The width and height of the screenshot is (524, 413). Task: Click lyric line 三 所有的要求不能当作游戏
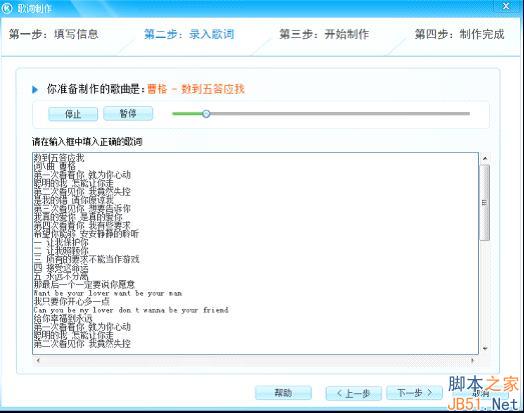(86, 259)
